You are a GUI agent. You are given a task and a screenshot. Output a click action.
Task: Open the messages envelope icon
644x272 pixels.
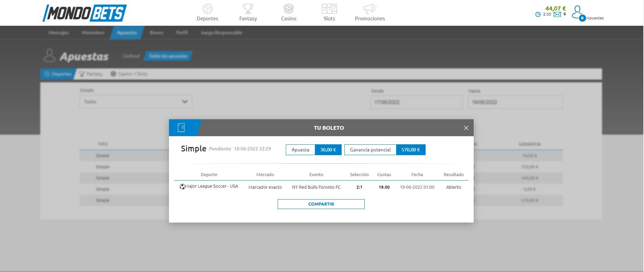[x=557, y=14]
